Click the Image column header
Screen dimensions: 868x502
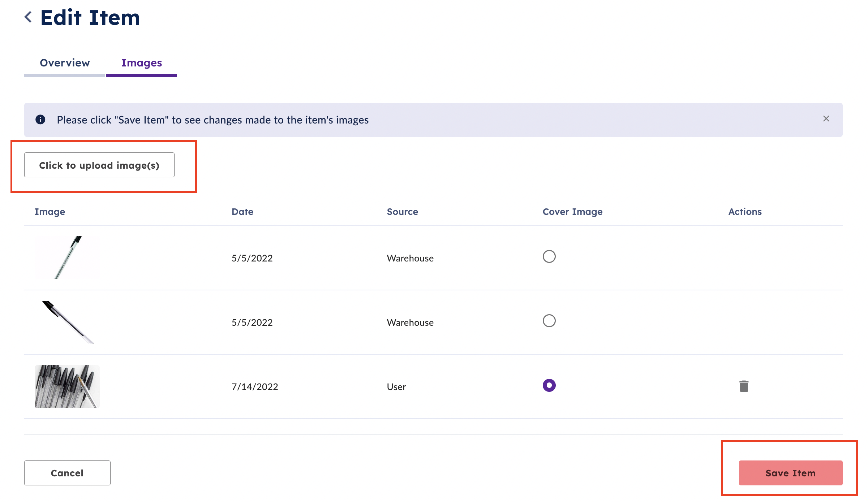click(x=50, y=212)
